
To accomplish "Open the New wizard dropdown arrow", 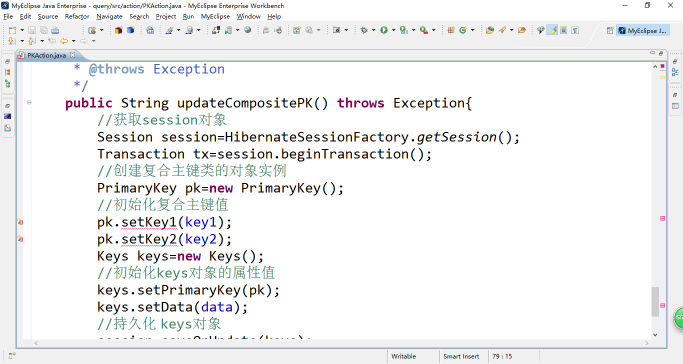I will click(22, 30).
